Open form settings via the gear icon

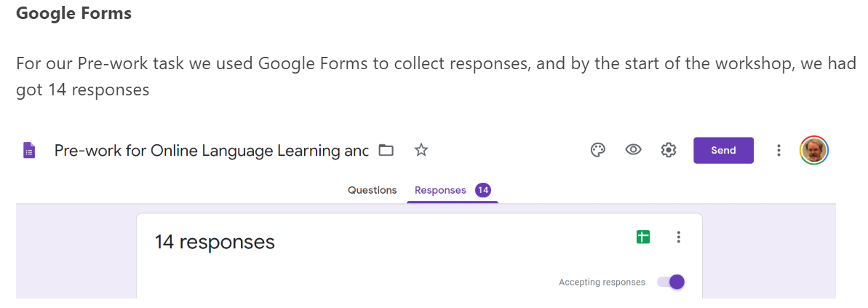tap(668, 151)
